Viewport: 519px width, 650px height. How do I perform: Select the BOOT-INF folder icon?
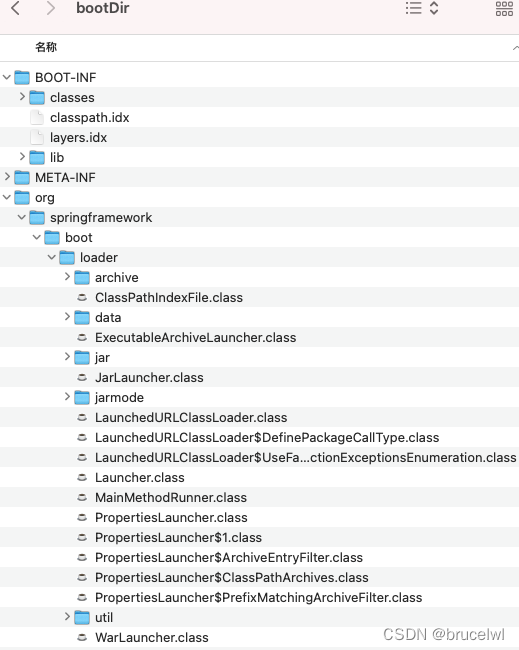(x=22, y=78)
